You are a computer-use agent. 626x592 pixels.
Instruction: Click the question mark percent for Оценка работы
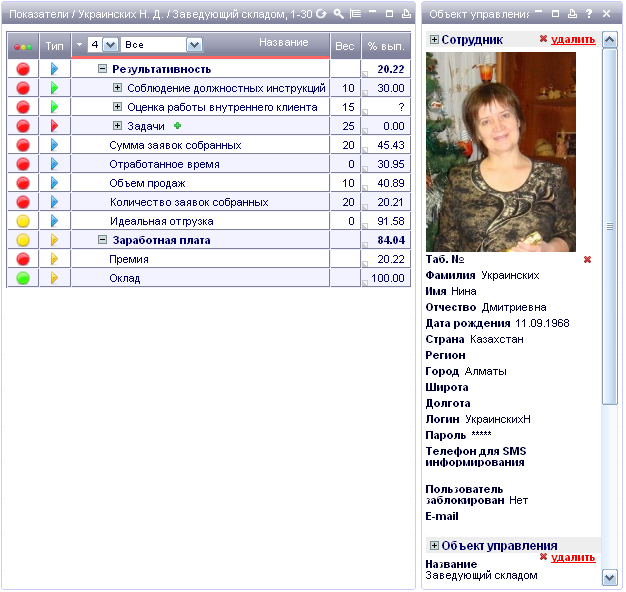pos(401,107)
